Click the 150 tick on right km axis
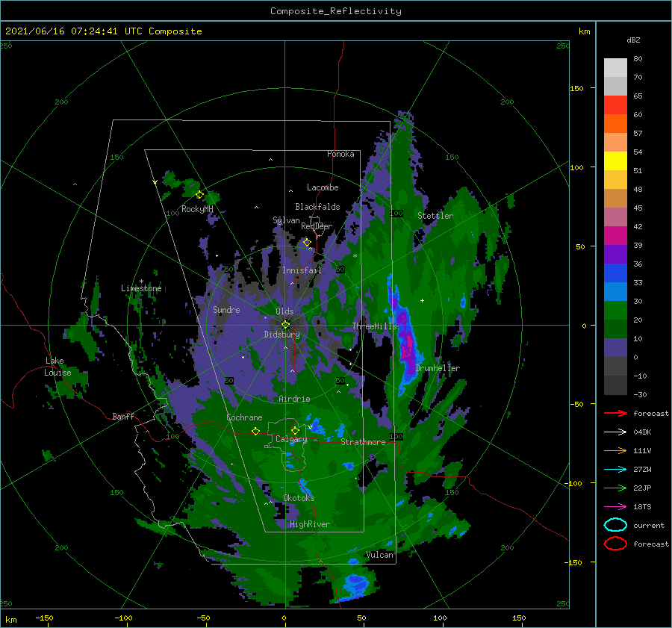The width and height of the screenshot is (672, 628). coord(576,88)
